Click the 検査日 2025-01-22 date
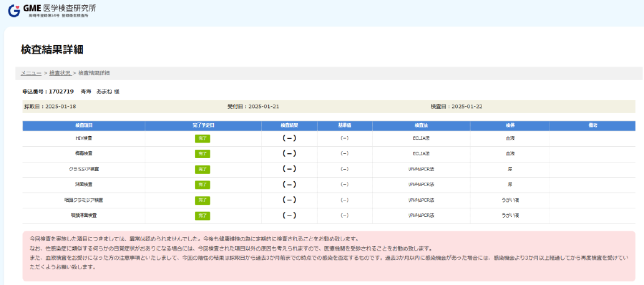This screenshot has height=285, width=644. click(x=456, y=106)
